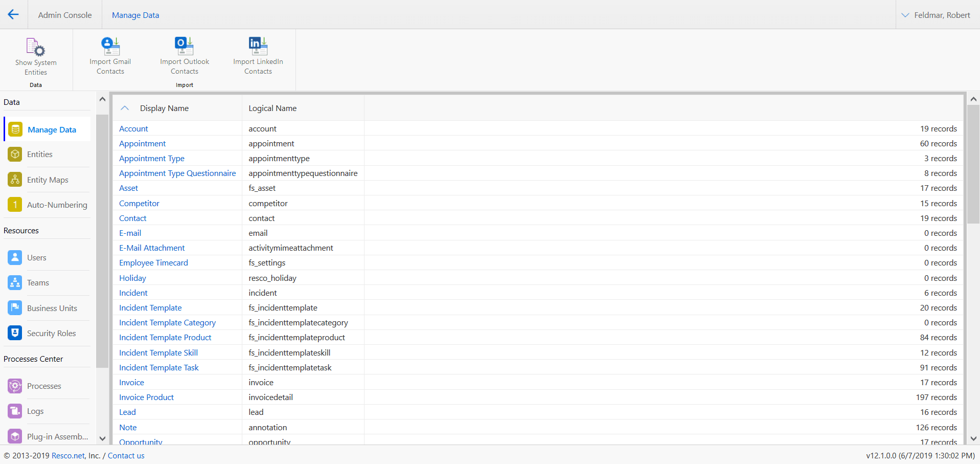
Task: Open the Account entity link
Action: click(x=133, y=128)
